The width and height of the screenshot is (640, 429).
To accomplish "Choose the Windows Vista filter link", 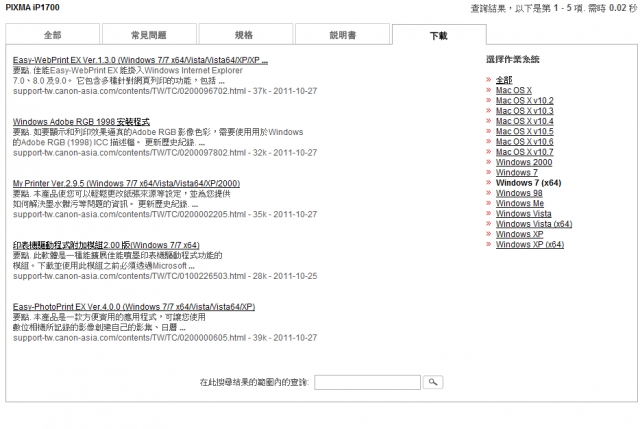I will (524, 213).
